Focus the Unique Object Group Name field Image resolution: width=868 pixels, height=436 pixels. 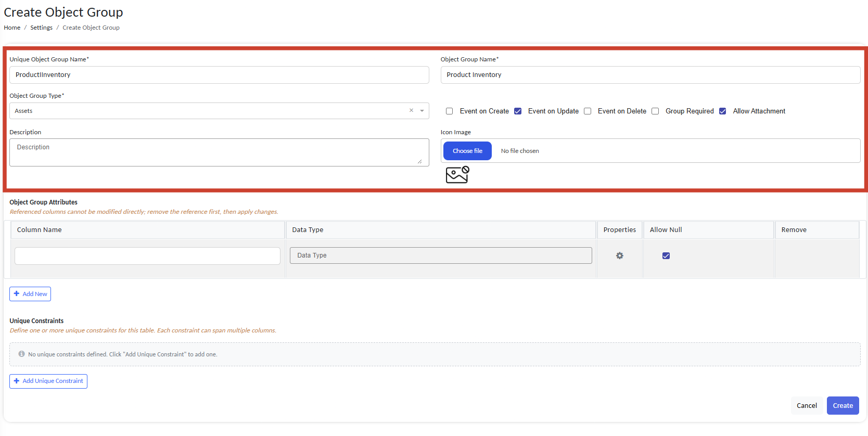[x=219, y=75]
